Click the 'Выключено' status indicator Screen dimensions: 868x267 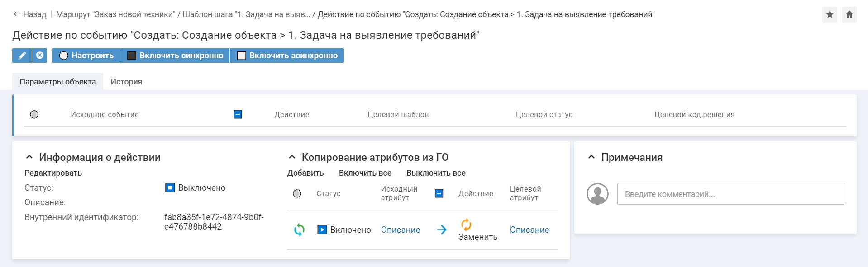pos(170,188)
